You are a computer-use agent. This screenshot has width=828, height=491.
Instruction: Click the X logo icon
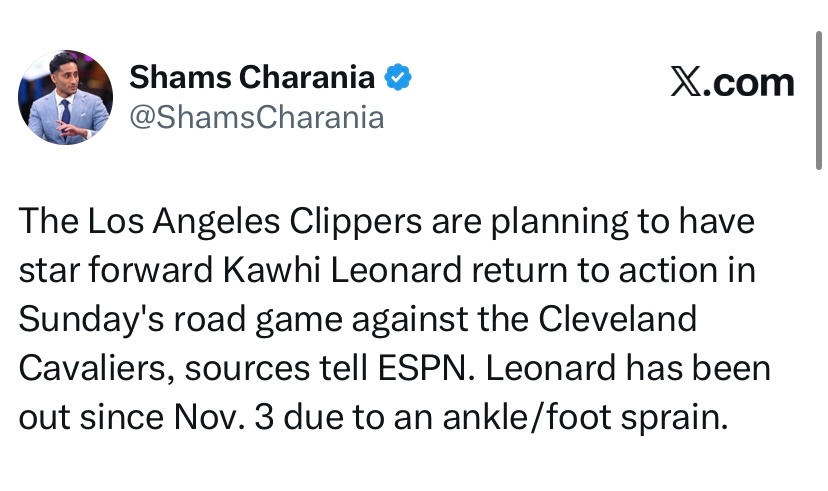tap(685, 82)
